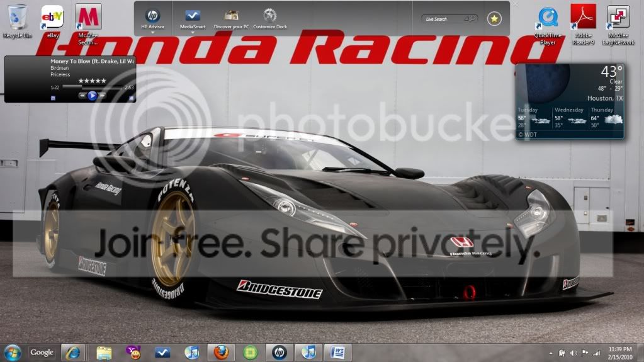
Task: Open Yahoo Messenger from taskbar
Action: point(133,353)
